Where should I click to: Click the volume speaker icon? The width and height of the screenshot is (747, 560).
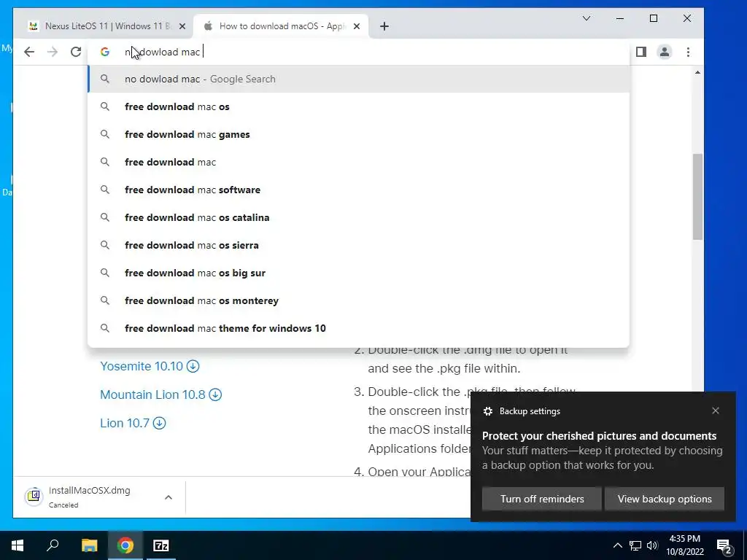(x=652, y=545)
